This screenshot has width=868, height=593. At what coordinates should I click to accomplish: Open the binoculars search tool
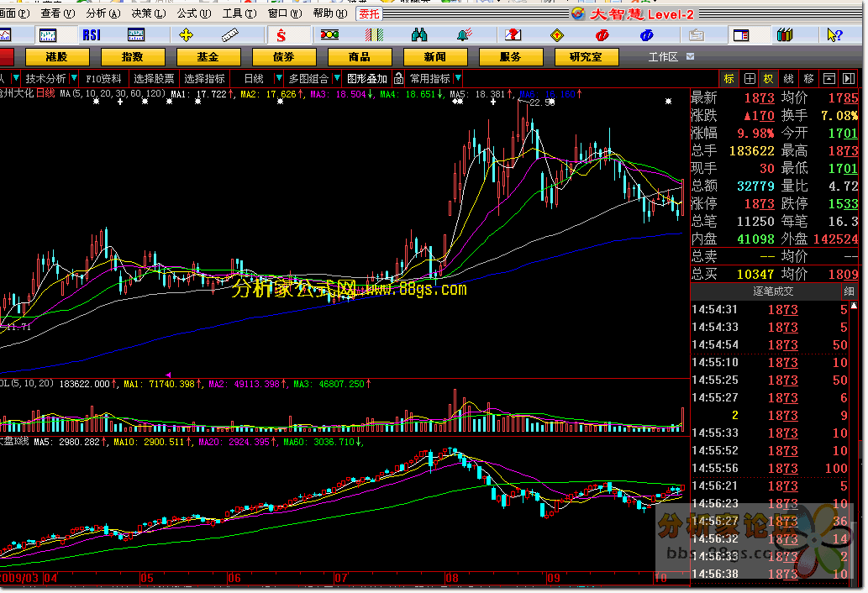[419, 35]
